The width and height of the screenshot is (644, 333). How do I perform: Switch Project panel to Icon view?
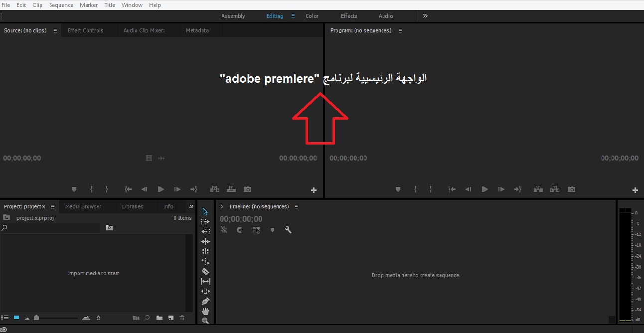(x=16, y=318)
